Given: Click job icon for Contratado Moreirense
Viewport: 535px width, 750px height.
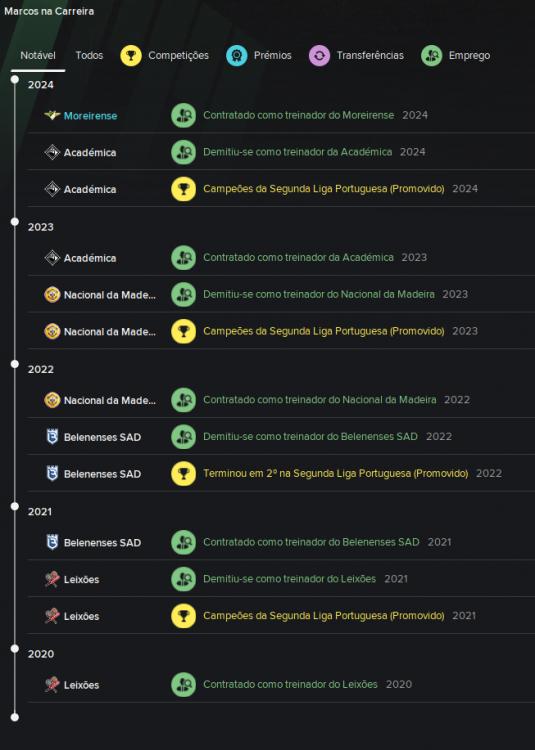Looking at the screenshot, I should coord(184,115).
